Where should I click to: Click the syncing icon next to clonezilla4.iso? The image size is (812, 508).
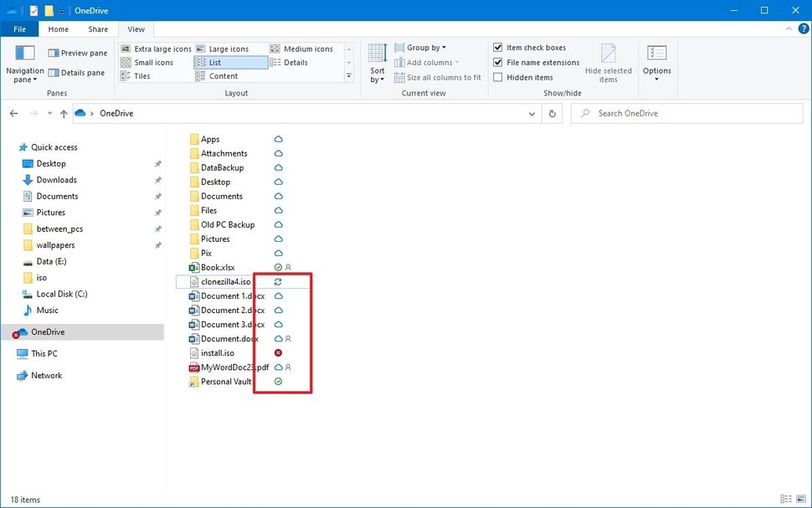278,281
